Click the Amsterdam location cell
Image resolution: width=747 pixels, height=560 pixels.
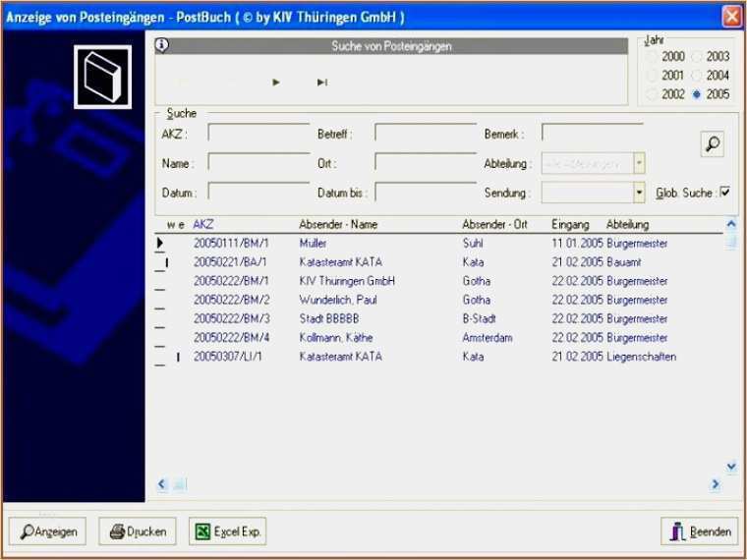pos(488,338)
